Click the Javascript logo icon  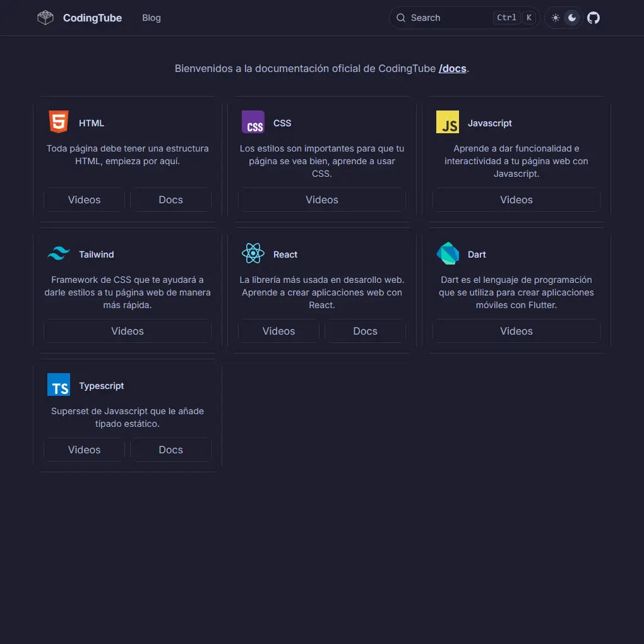(x=447, y=122)
